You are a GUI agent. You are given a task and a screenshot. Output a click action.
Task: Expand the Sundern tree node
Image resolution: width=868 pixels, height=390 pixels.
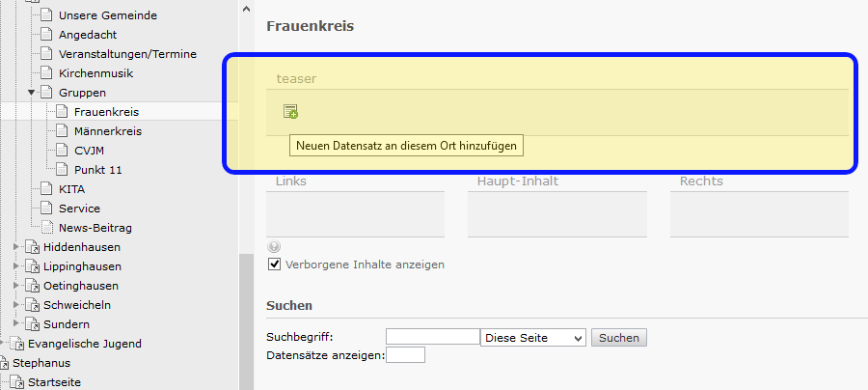click(15, 324)
